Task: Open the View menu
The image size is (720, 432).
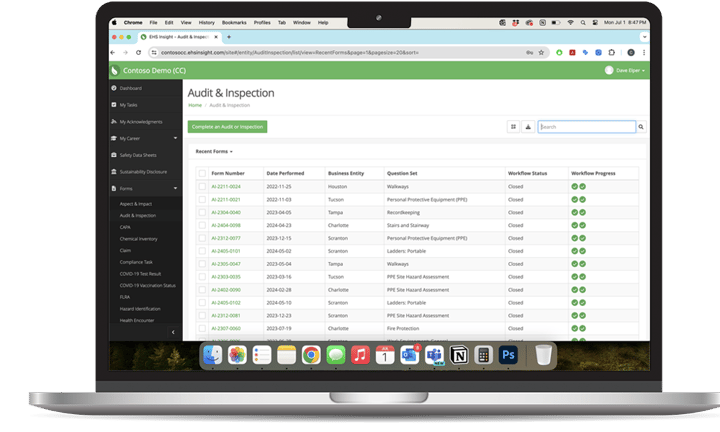Action: pos(186,22)
